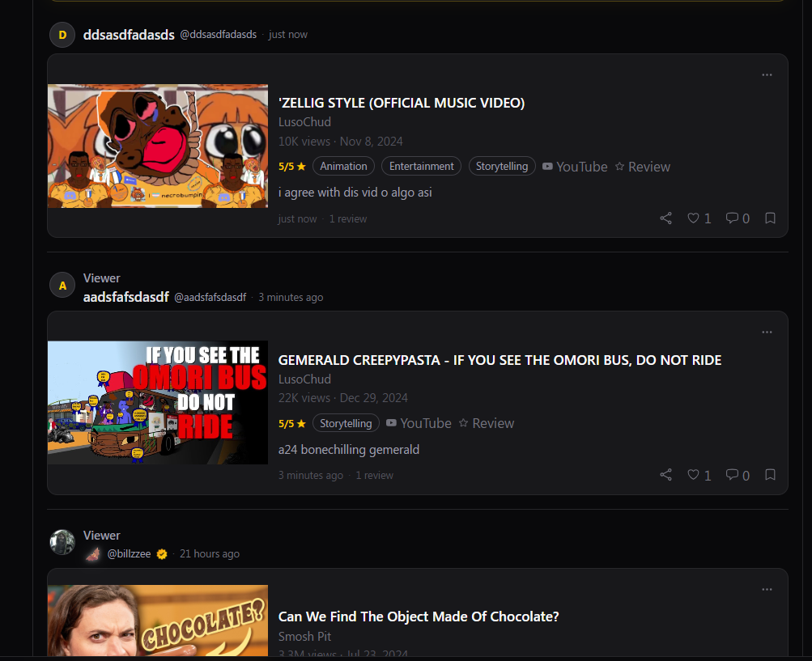
Task: Open comments on GEMERALD CREEPYPASTA review
Action: coord(738,475)
